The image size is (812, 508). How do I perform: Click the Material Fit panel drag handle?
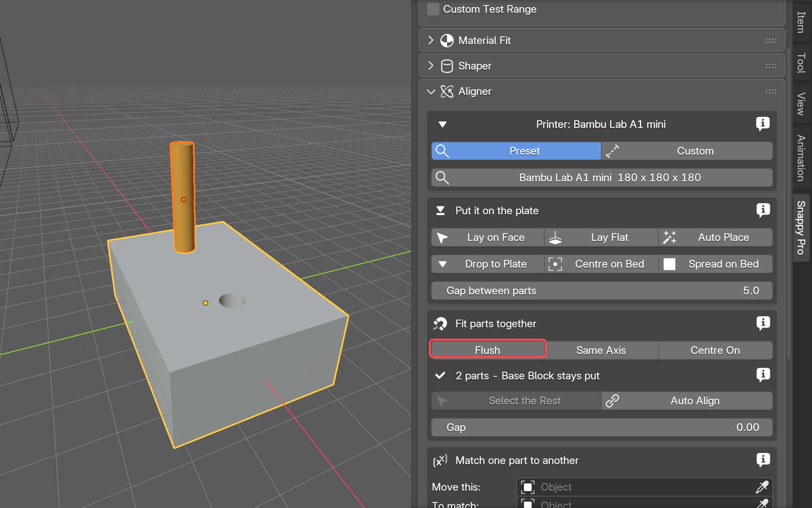pos(771,41)
